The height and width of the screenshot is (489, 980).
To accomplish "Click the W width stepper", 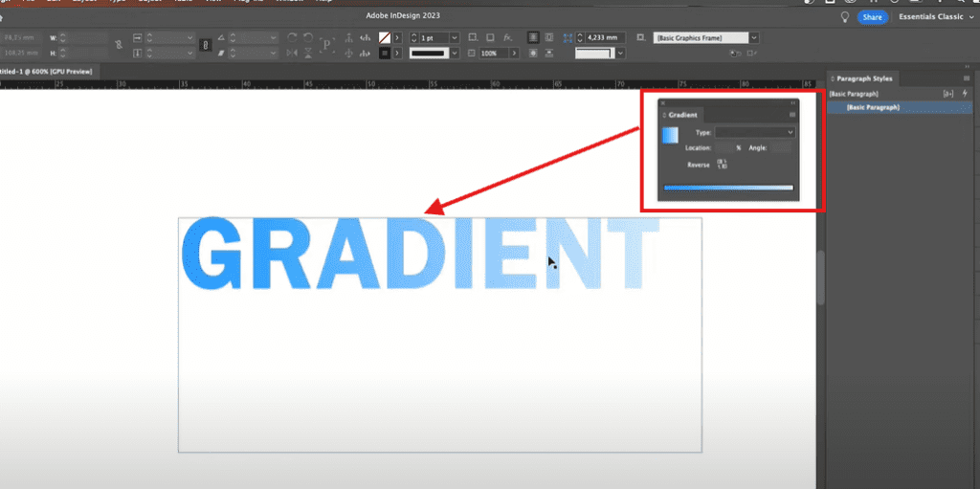I will point(62,37).
